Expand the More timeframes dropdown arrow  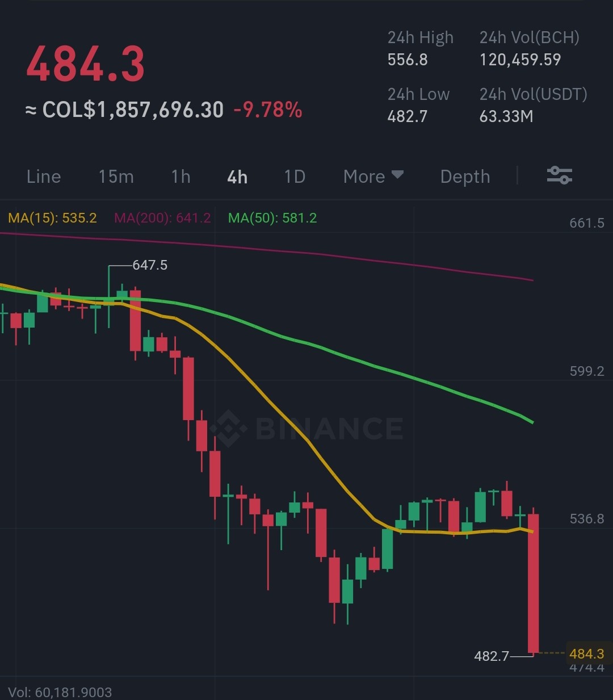point(397,174)
